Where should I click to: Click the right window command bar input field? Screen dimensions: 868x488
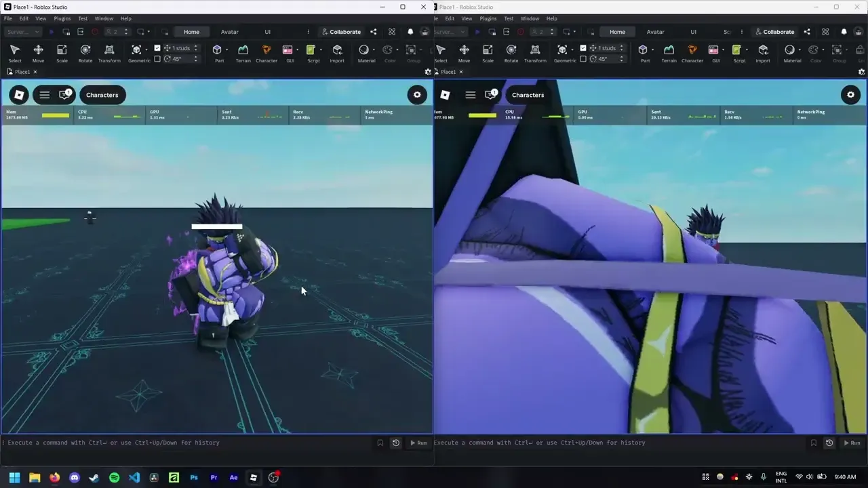618,443
